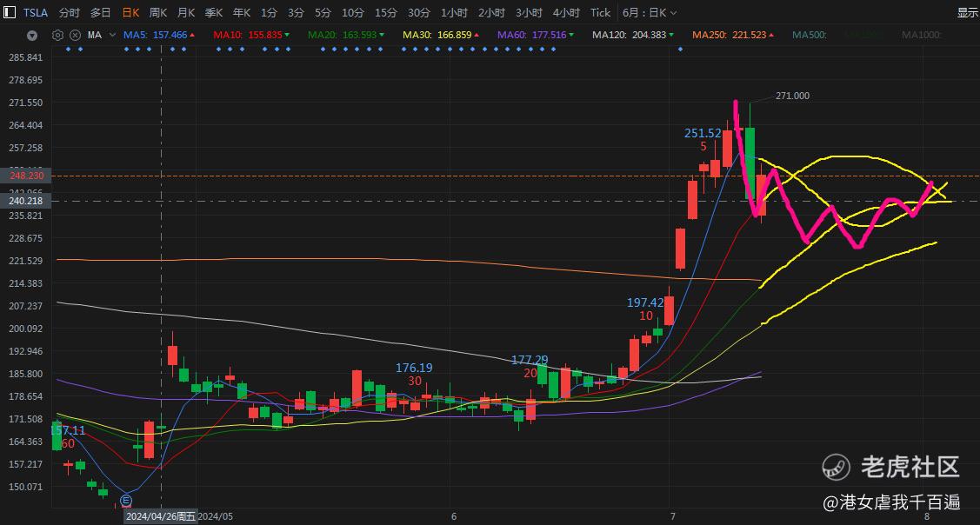Toggle the side panel layout icon
This screenshot has width=980, height=525.
tap(10, 12)
